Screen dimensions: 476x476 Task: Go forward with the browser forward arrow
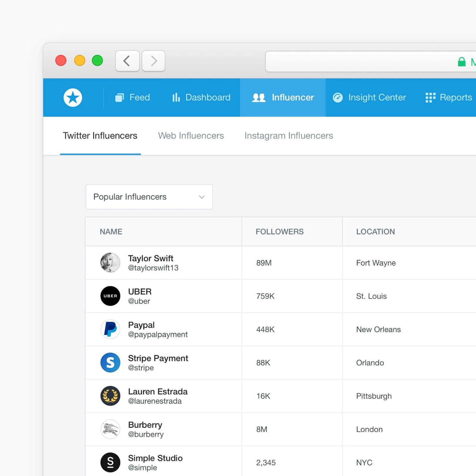pos(154,61)
